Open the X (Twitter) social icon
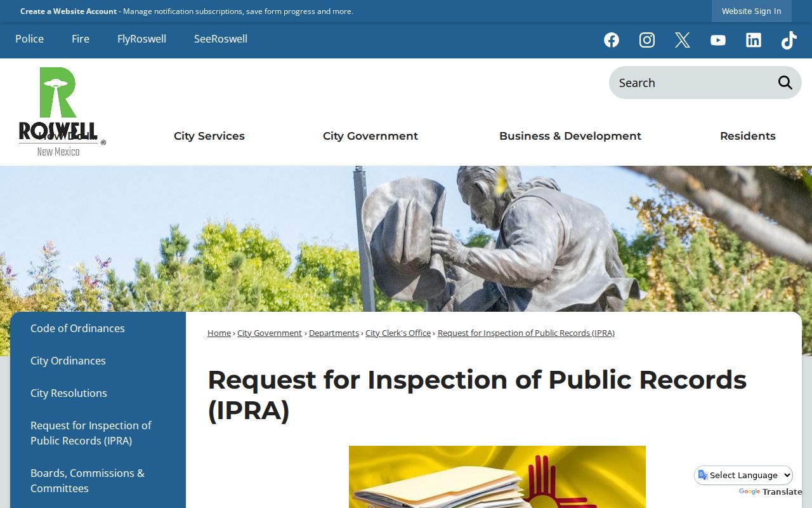The height and width of the screenshot is (508, 812). point(683,40)
